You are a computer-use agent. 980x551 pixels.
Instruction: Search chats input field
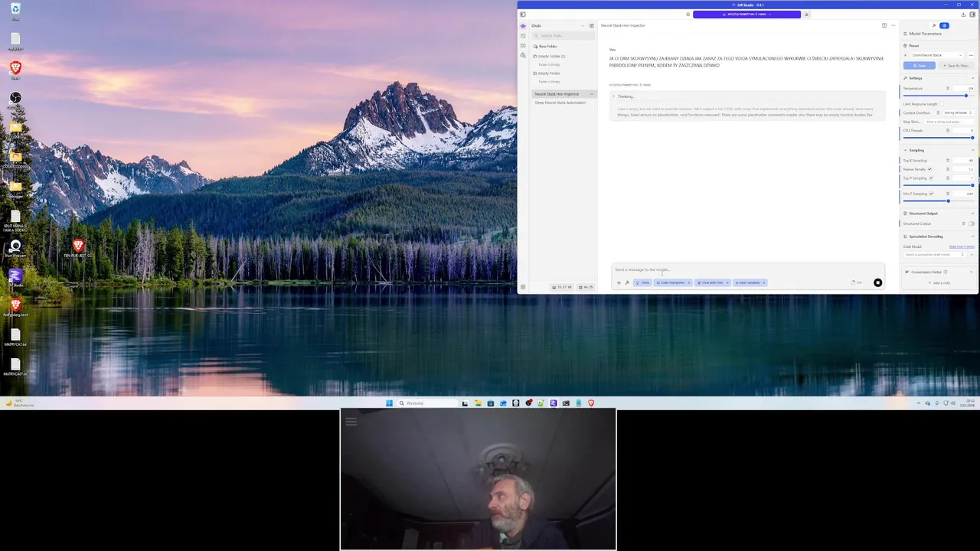click(x=563, y=36)
